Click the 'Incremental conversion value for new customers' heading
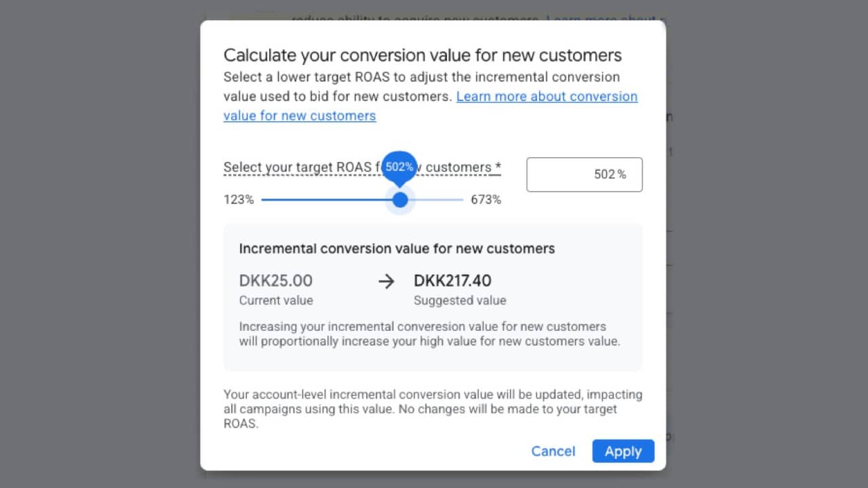This screenshot has height=488, width=868. point(397,249)
